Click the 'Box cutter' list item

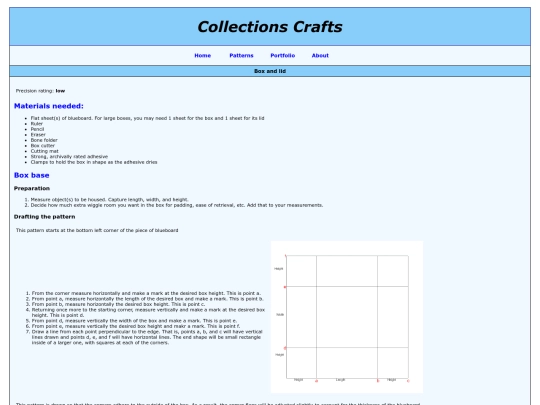43,146
